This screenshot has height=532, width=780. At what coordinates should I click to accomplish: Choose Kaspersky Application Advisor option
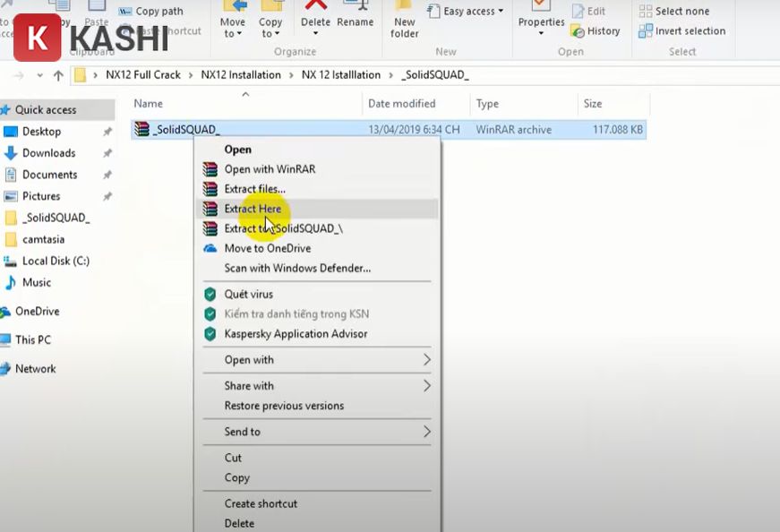click(x=296, y=334)
